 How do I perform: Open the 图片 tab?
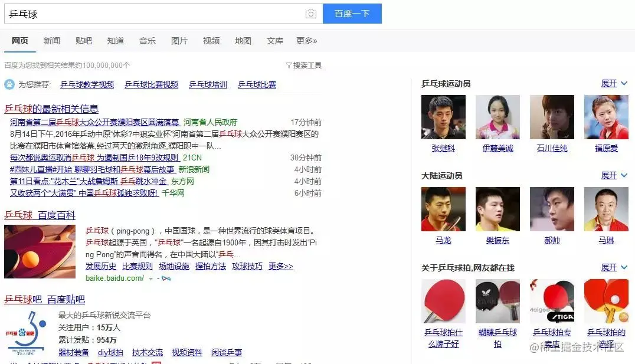tap(179, 41)
